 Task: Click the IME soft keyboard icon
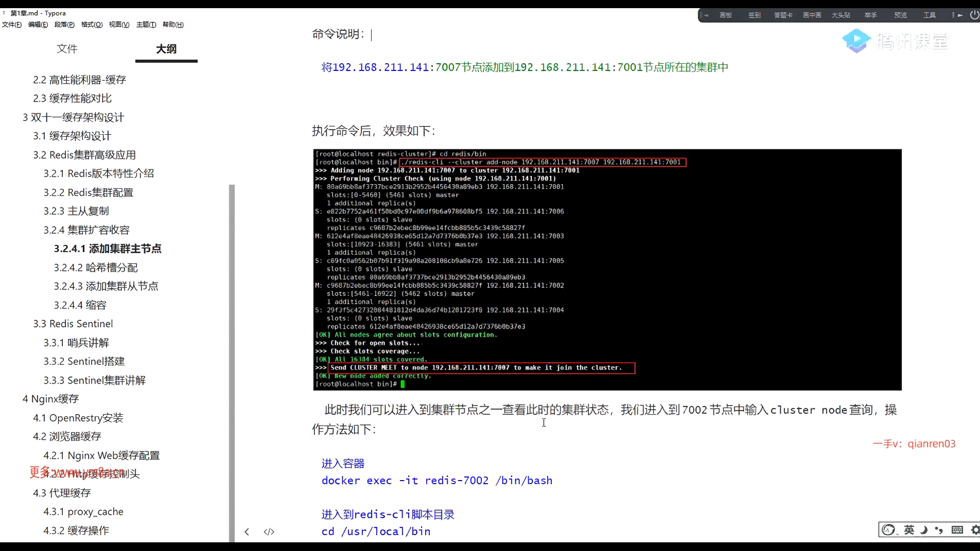[x=957, y=530]
